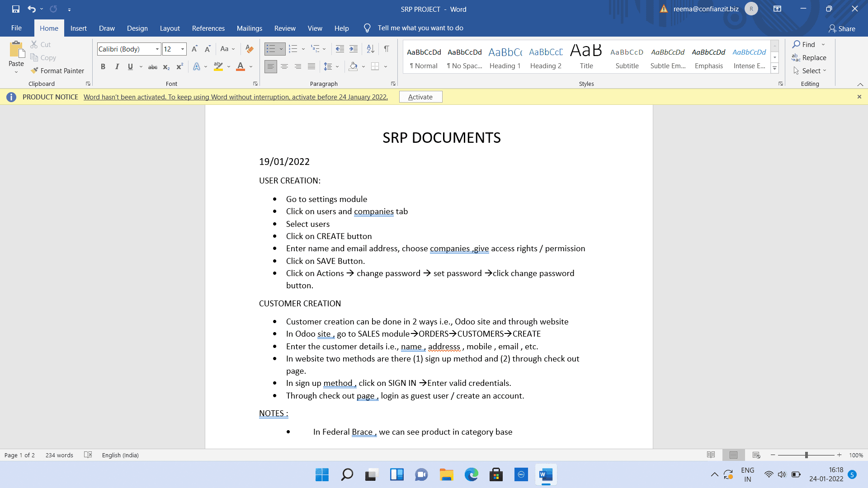The image size is (868, 488).
Task: Click the Save icon in title bar
Action: click(x=16, y=9)
